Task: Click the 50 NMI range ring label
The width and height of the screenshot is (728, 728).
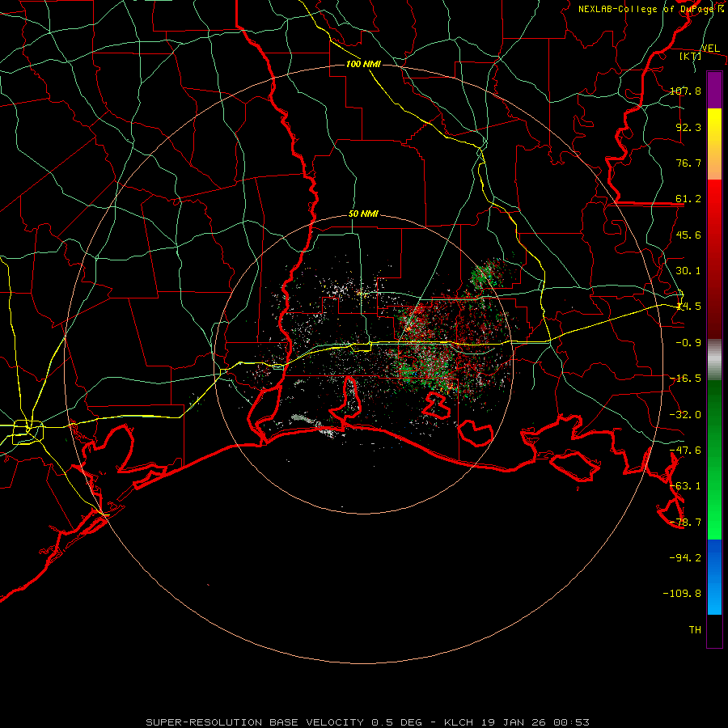Action: click(363, 214)
